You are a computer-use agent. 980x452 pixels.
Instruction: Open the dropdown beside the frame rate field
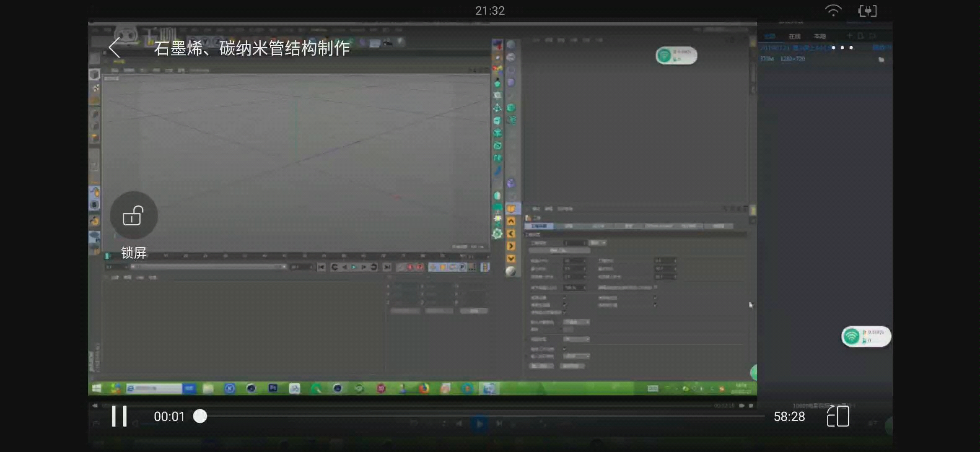(x=597, y=243)
